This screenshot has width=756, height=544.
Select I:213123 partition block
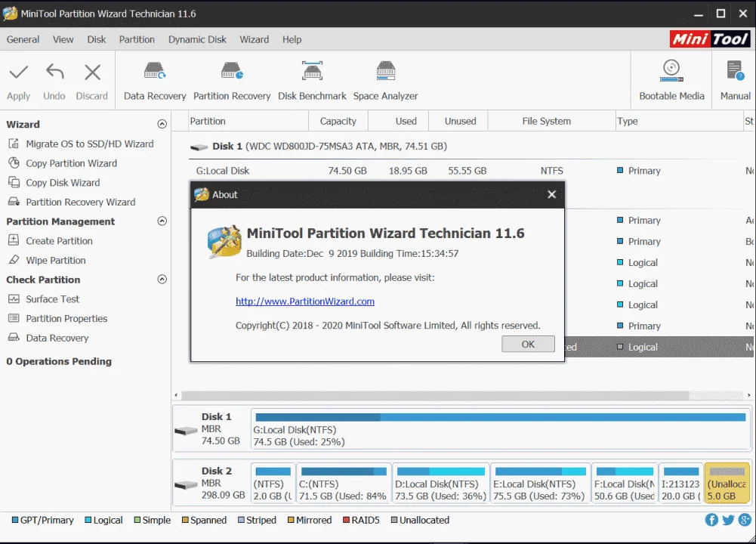[x=680, y=484]
